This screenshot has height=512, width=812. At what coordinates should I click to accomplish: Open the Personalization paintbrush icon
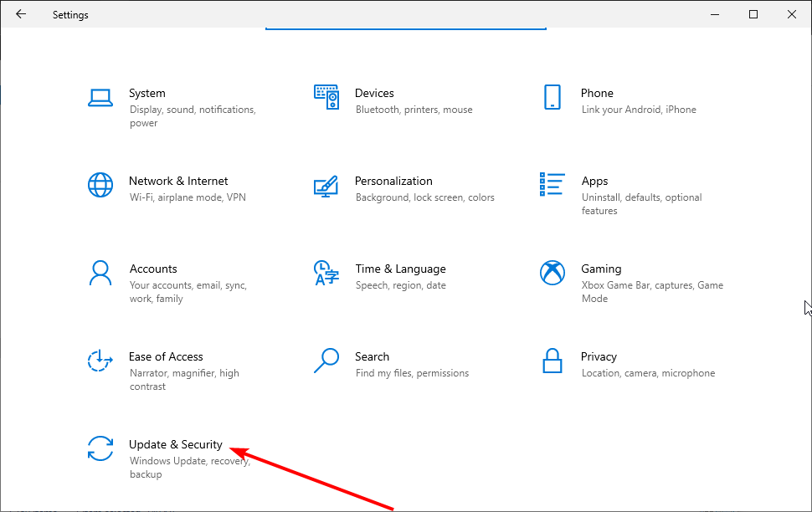pyautogui.click(x=326, y=185)
